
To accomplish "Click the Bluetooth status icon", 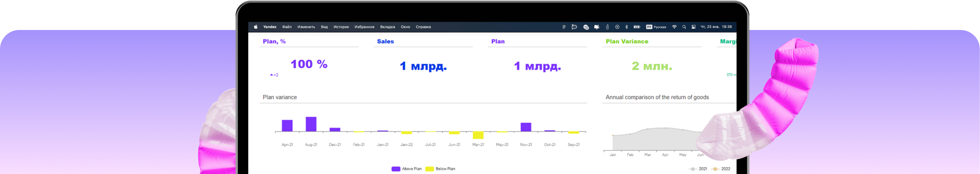I will (x=627, y=27).
